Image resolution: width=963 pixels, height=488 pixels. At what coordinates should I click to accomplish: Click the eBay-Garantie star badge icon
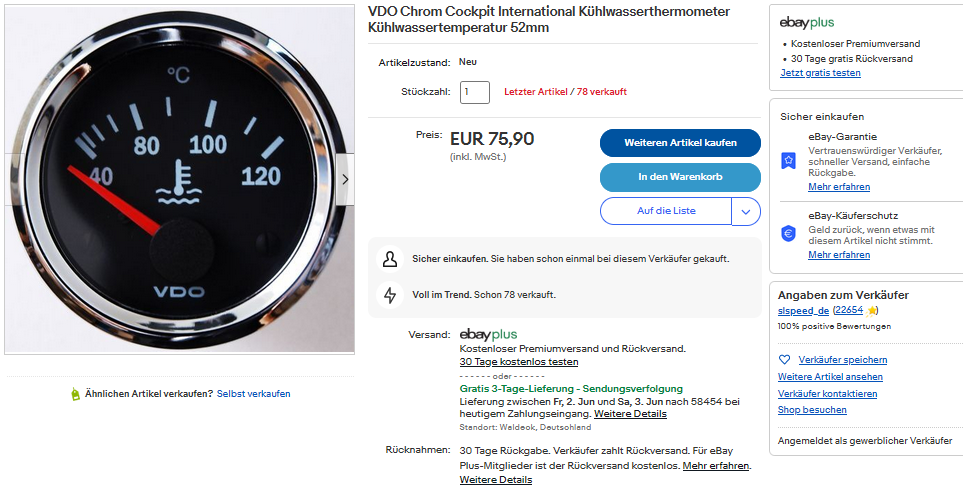[x=788, y=160]
